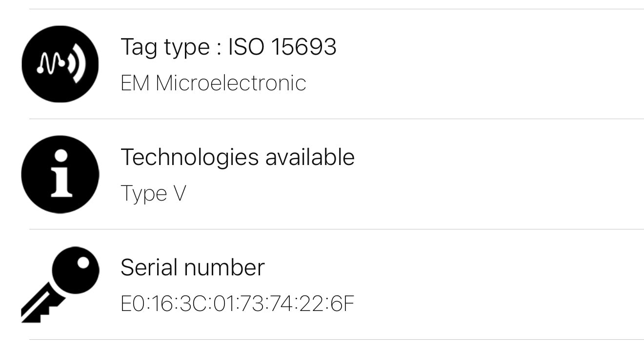Click the word "Technologies"
The height and width of the screenshot is (352, 644).
(190, 157)
